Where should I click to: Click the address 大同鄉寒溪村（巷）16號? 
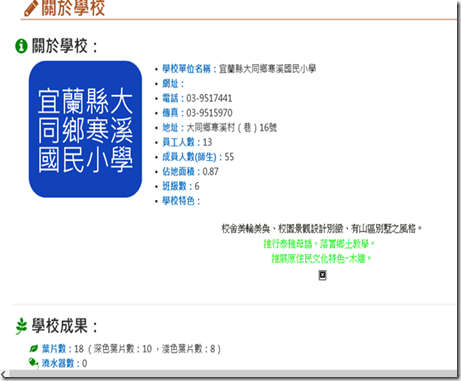231,127
